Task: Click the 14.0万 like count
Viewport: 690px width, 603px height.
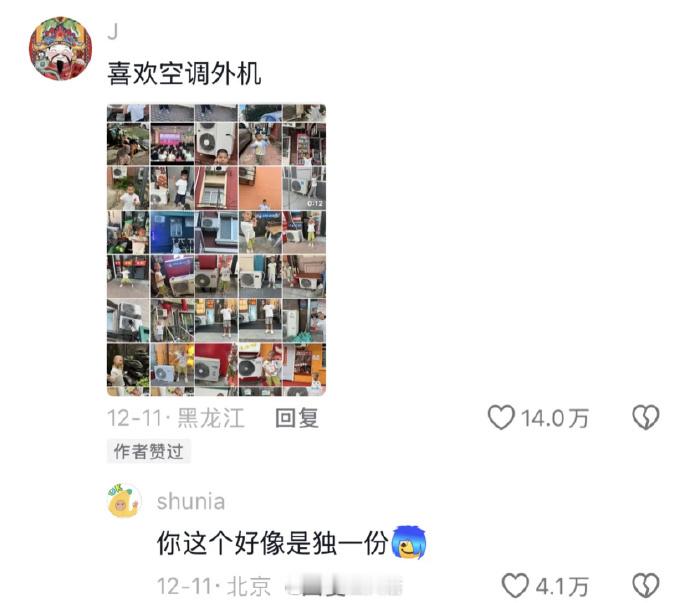Action: coord(554,418)
